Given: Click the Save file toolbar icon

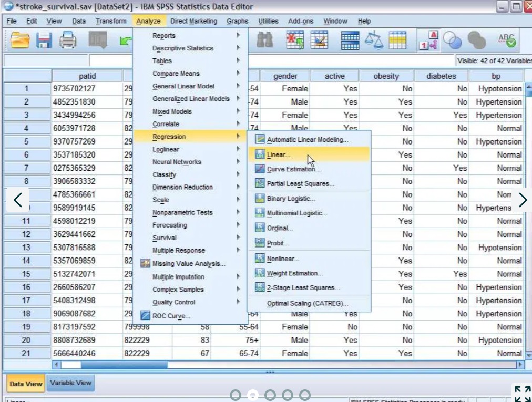Looking at the screenshot, I should point(44,40).
